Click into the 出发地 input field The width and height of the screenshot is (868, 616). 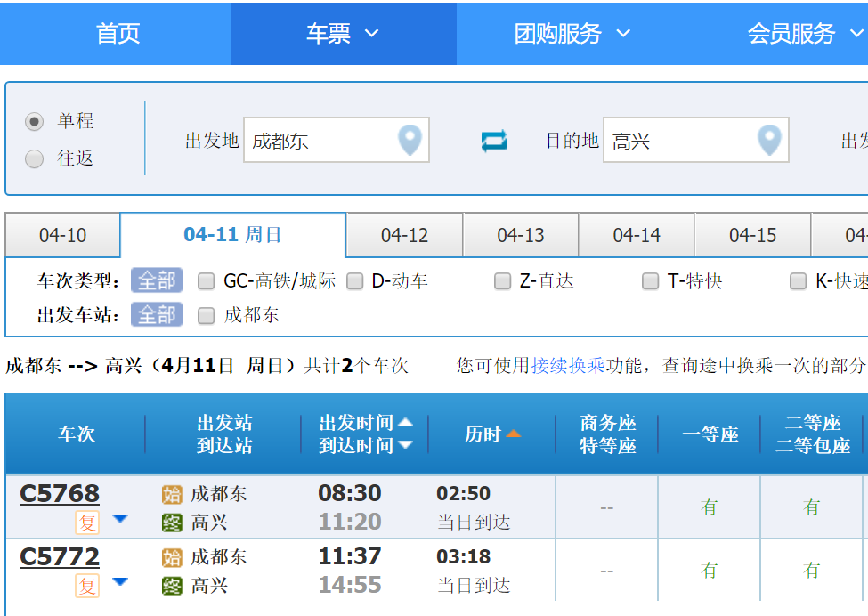[x=320, y=141]
